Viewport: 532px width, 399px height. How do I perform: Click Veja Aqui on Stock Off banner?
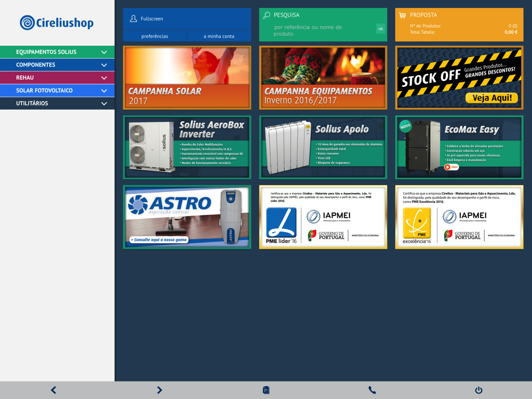tap(492, 98)
